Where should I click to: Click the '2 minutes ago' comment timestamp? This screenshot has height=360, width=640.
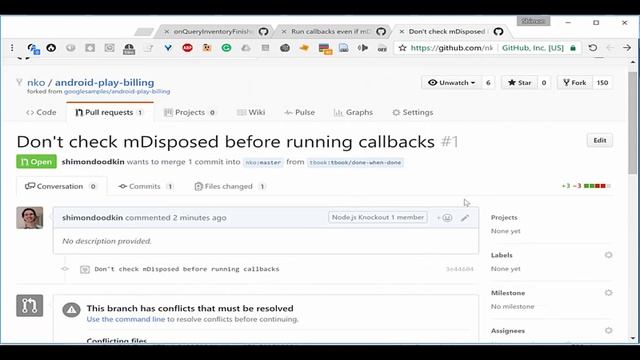click(200, 218)
